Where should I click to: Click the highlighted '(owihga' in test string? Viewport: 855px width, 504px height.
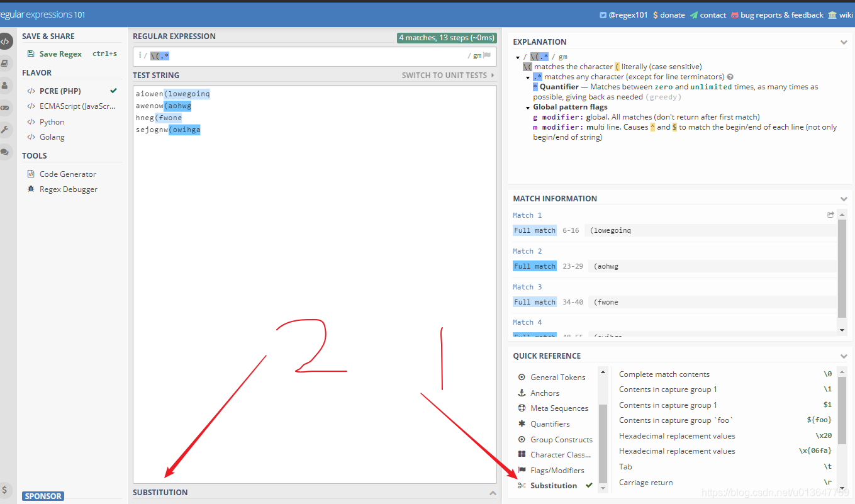click(184, 130)
